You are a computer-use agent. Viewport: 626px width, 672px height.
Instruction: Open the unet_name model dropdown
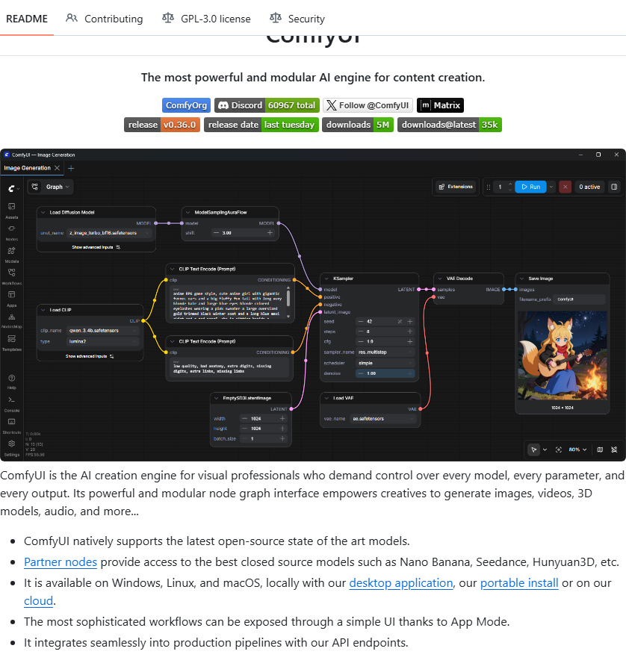(x=109, y=233)
